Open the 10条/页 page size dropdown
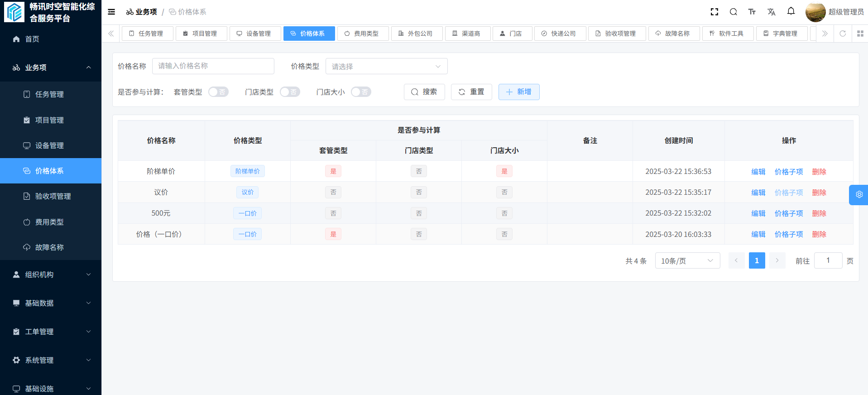This screenshot has height=395, width=868. click(x=687, y=260)
